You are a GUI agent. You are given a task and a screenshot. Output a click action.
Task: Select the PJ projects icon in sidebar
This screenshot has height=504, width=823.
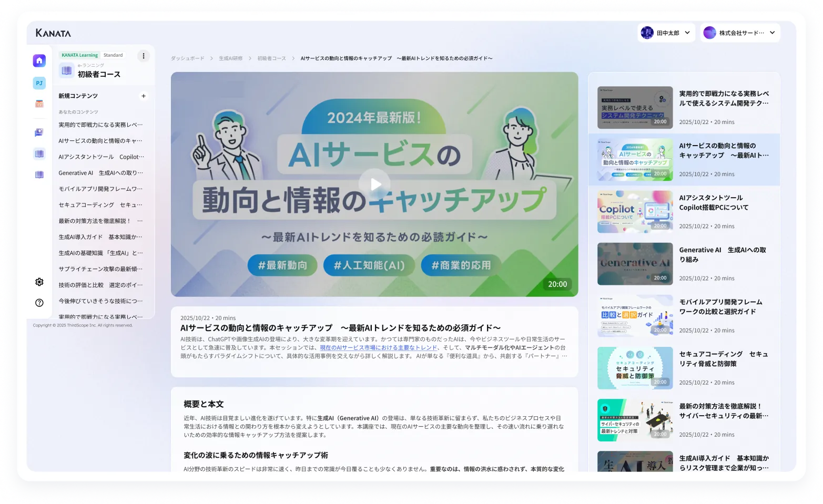[x=39, y=83]
